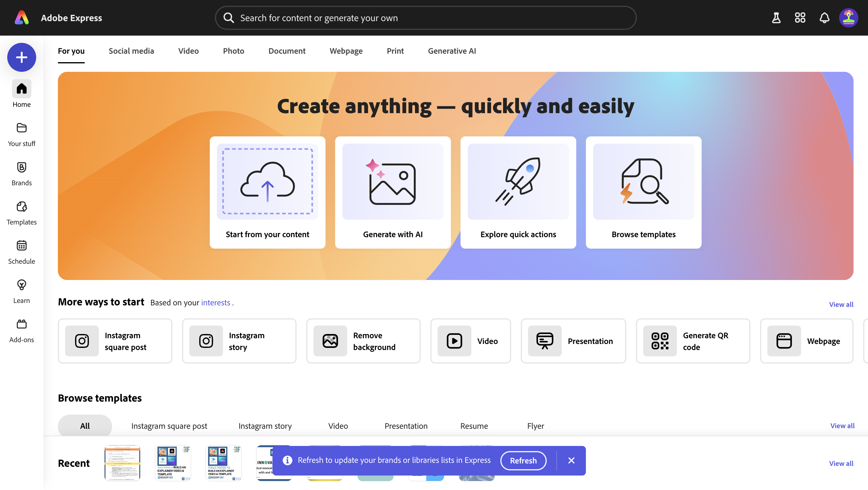868x490 pixels.
Task: Click the search content input field
Action: click(x=425, y=18)
